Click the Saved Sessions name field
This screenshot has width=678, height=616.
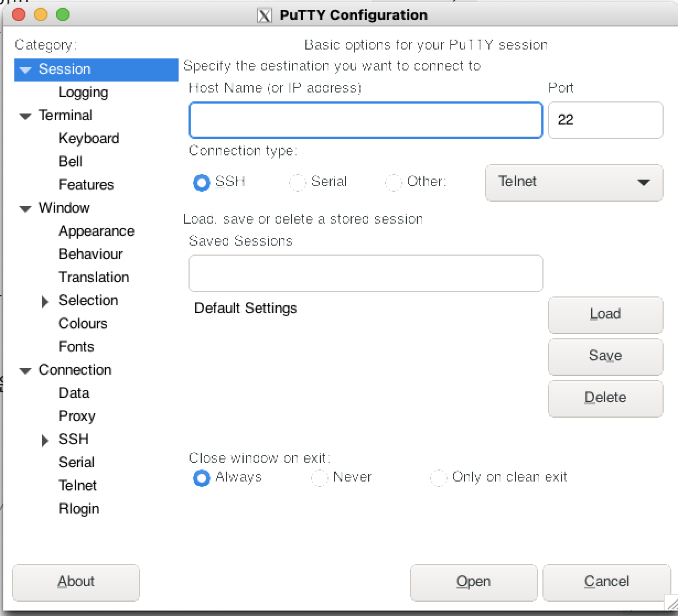point(366,273)
